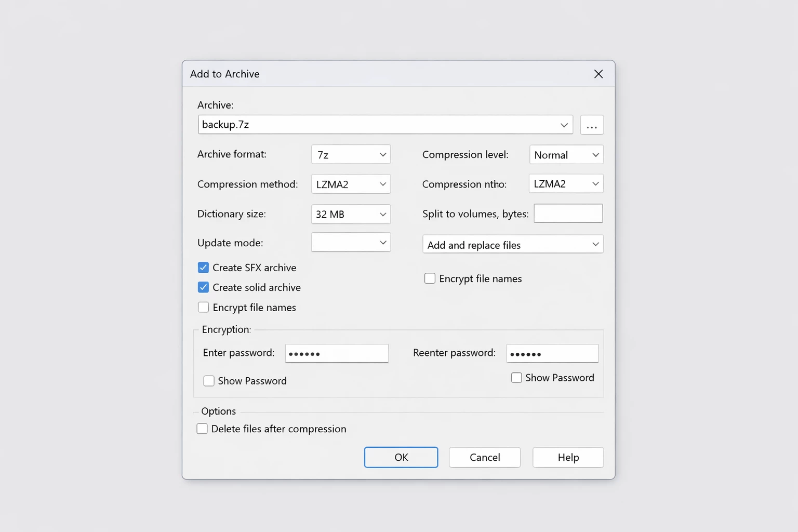Enable Encrypt file names below Create solid archive
The image size is (798, 532).
point(203,308)
